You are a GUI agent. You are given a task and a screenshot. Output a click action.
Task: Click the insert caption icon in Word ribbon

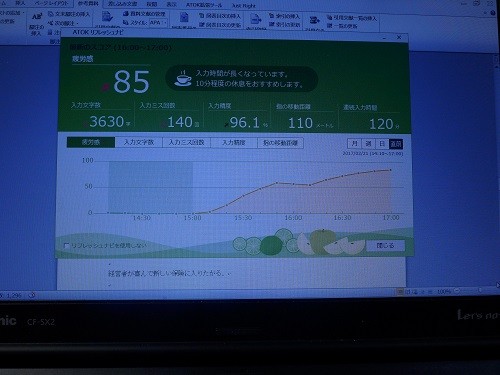(184, 17)
